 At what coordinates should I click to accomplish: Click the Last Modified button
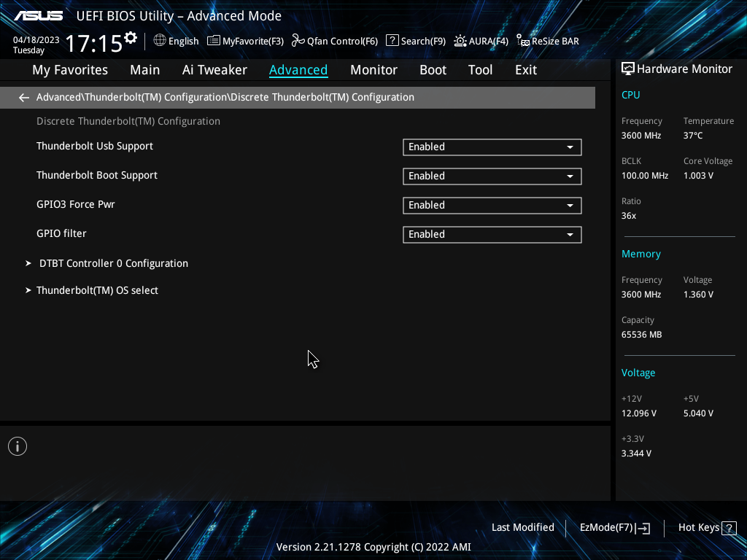522,527
